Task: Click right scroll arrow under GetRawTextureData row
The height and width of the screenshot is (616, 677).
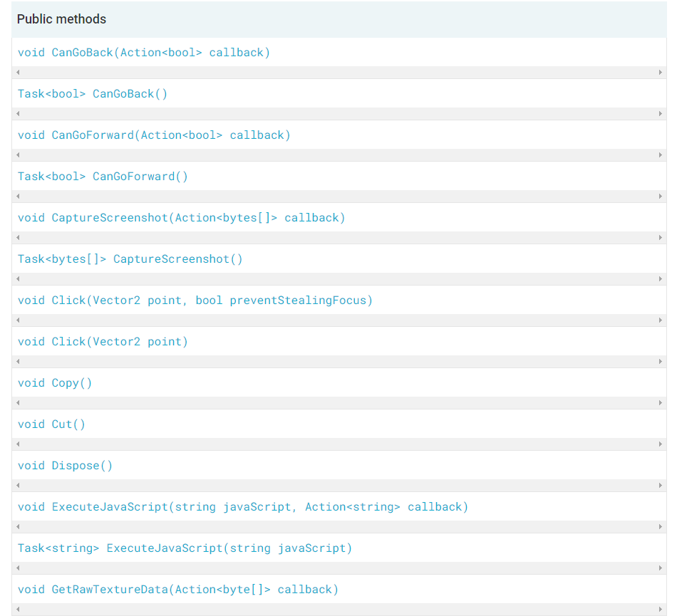Action: (x=660, y=610)
